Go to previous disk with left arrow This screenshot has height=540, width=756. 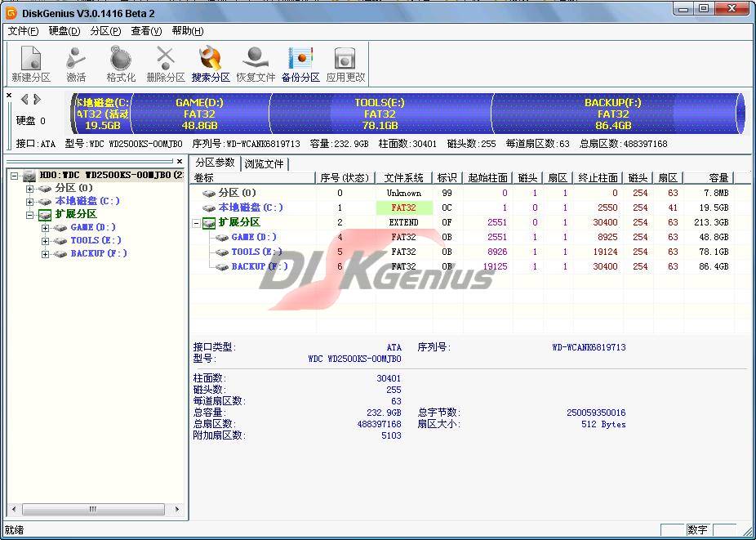click(x=24, y=100)
